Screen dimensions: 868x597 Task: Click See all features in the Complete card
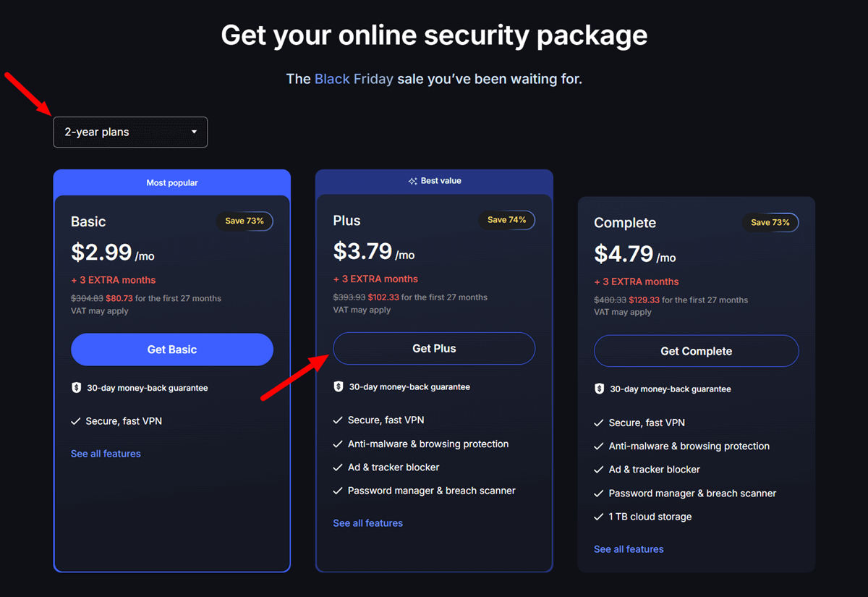(x=629, y=549)
